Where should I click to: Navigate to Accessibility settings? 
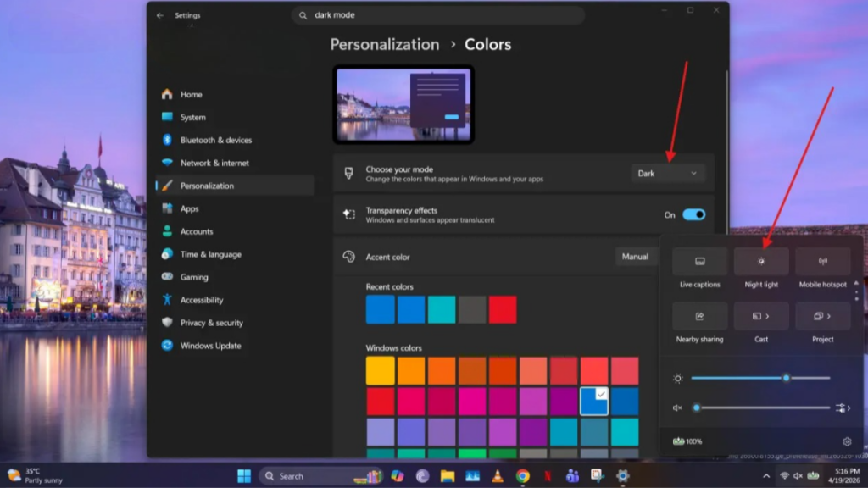tap(236, 300)
